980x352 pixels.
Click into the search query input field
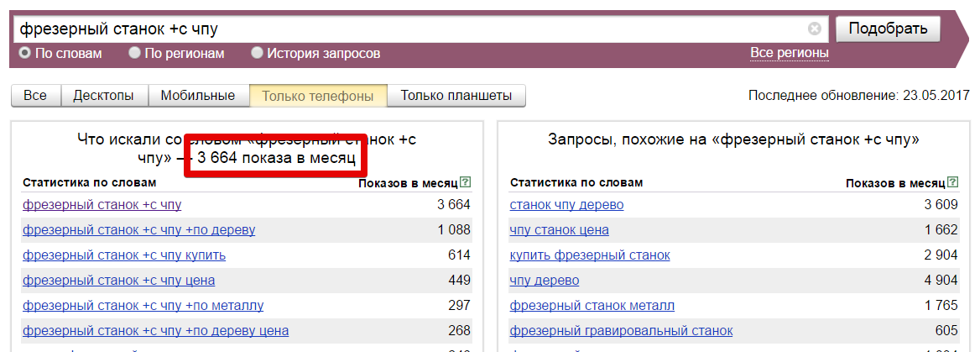[x=411, y=29]
